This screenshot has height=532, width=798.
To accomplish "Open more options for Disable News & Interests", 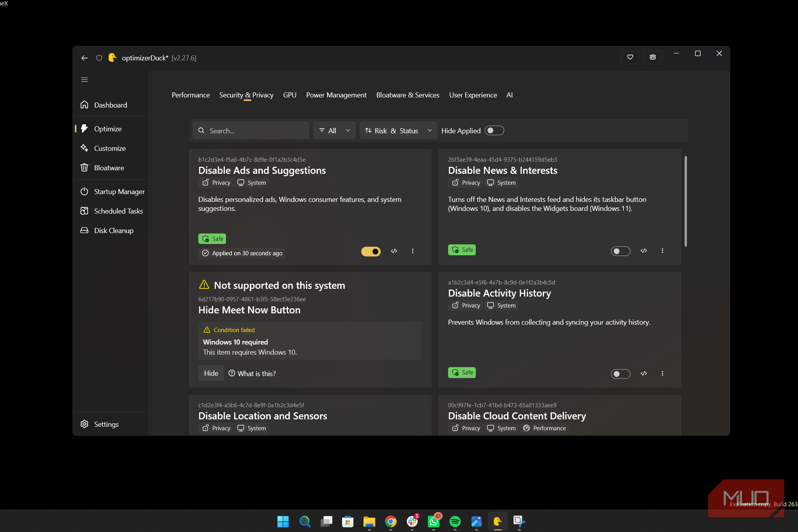I will tap(662, 251).
